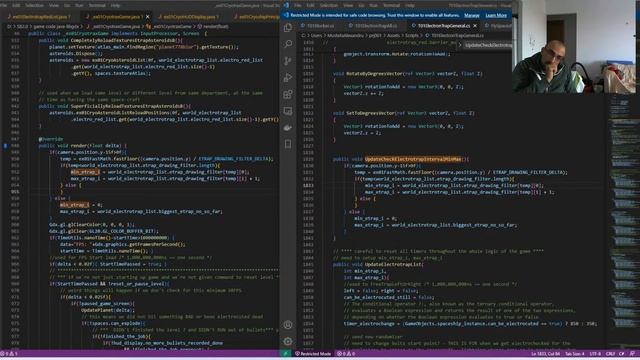
Task: Click UTF-8 encoding in status bar
Action: coord(595,353)
